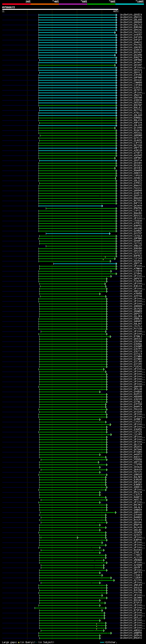Click the cyan ~100% identity legend segment
This screenshot has width=146, height=644.
[130, 4]
